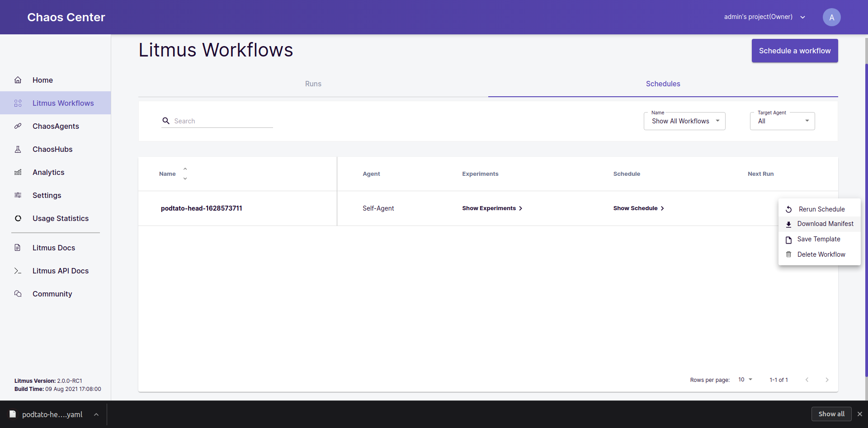Image resolution: width=868 pixels, height=428 pixels.
Task: Open the rows per page dropdown
Action: [x=745, y=380]
